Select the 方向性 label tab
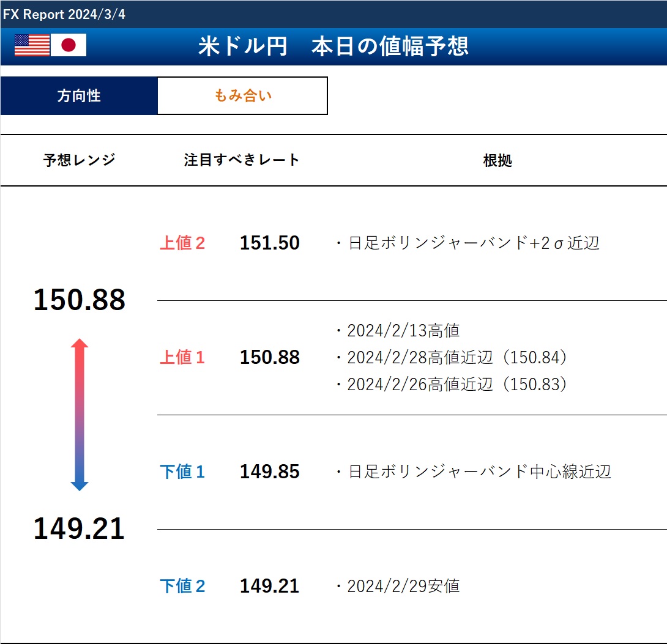 click(79, 96)
